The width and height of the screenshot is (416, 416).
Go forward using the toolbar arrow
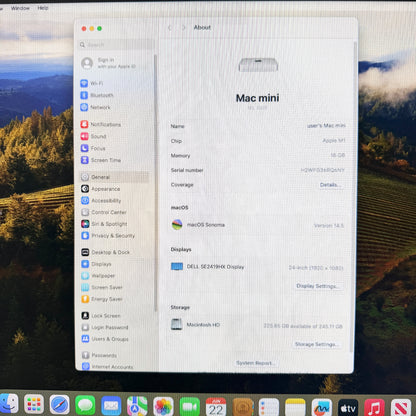tap(183, 28)
